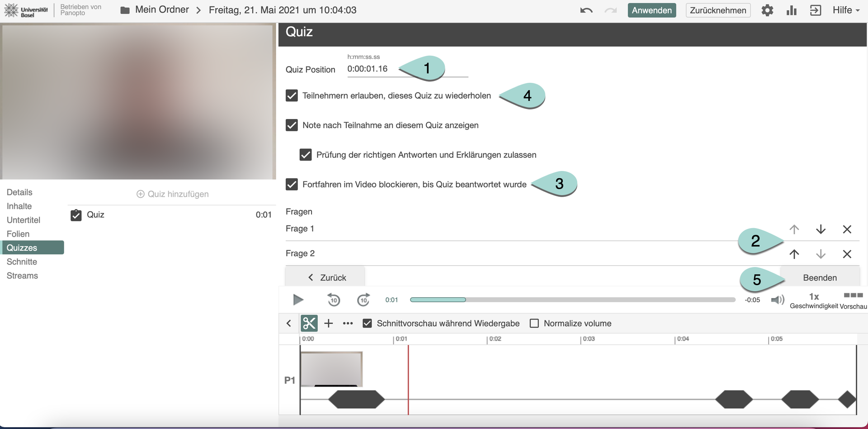The height and width of the screenshot is (429, 868).
Task: Open the settings gear icon
Action: (x=767, y=10)
